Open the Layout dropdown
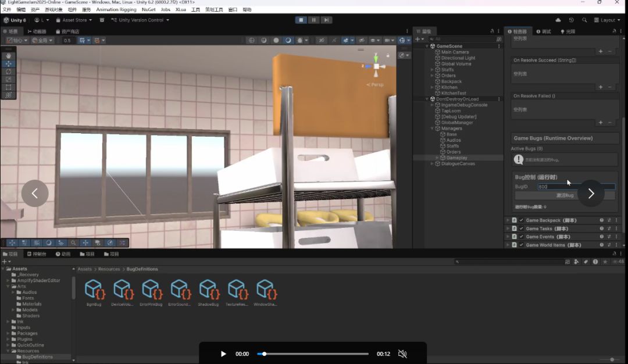Image resolution: width=628 pixels, height=364 pixels. (607, 20)
